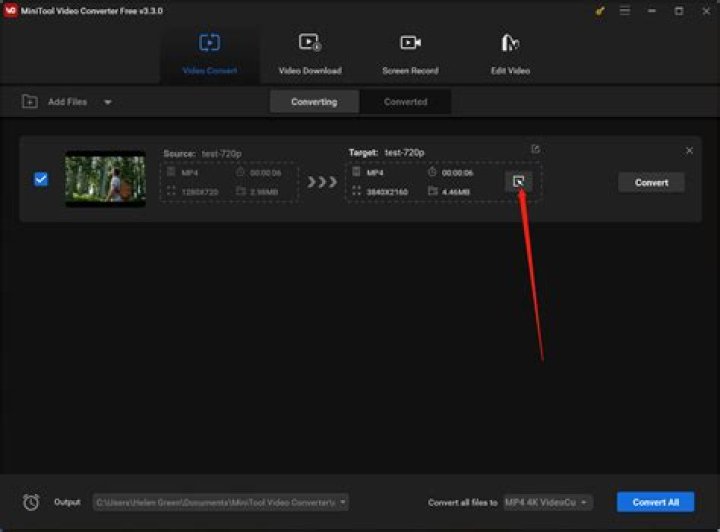Click the gold key register icon

(x=600, y=11)
